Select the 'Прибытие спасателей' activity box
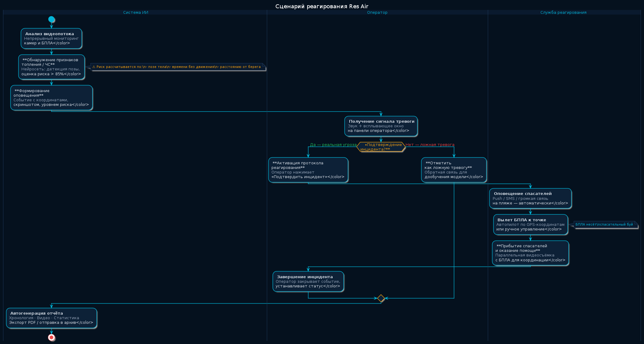The width and height of the screenshot is (644, 344). coord(530,253)
